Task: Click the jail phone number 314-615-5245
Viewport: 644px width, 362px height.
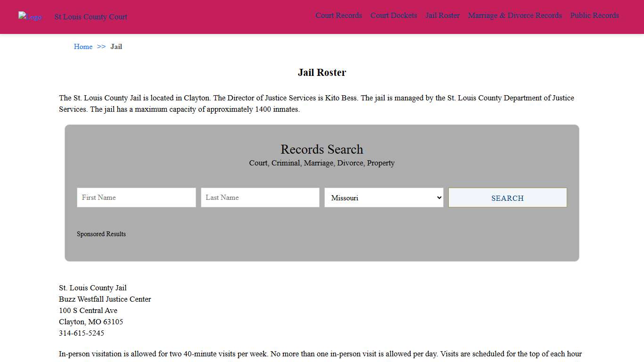Action: [82, 333]
